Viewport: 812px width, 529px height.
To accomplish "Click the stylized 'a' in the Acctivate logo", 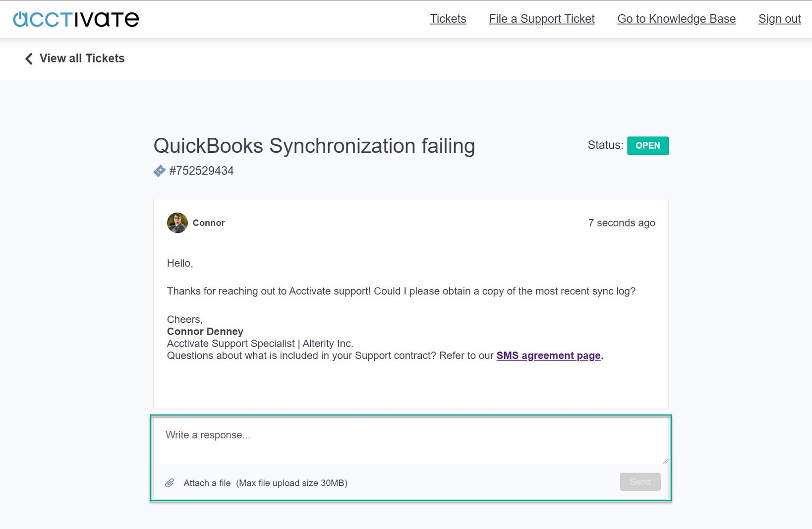I will (19, 19).
